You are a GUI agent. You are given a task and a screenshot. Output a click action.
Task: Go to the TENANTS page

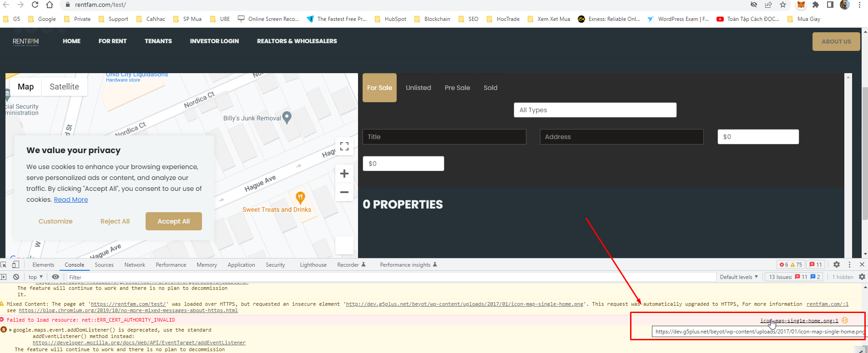point(158,41)
